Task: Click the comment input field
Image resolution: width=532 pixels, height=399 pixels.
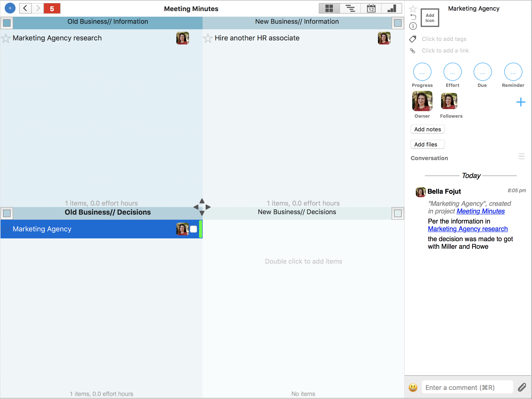Action: pos(467,387)
